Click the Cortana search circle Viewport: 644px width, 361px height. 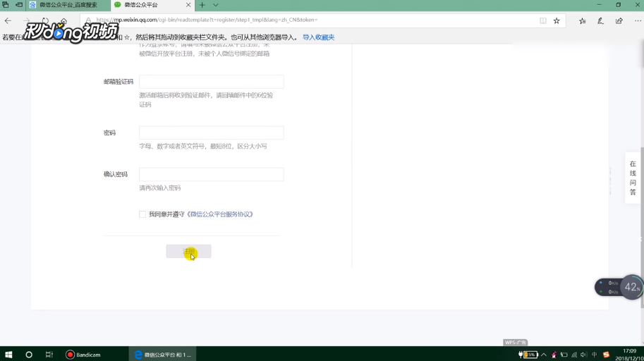point(29,355)
